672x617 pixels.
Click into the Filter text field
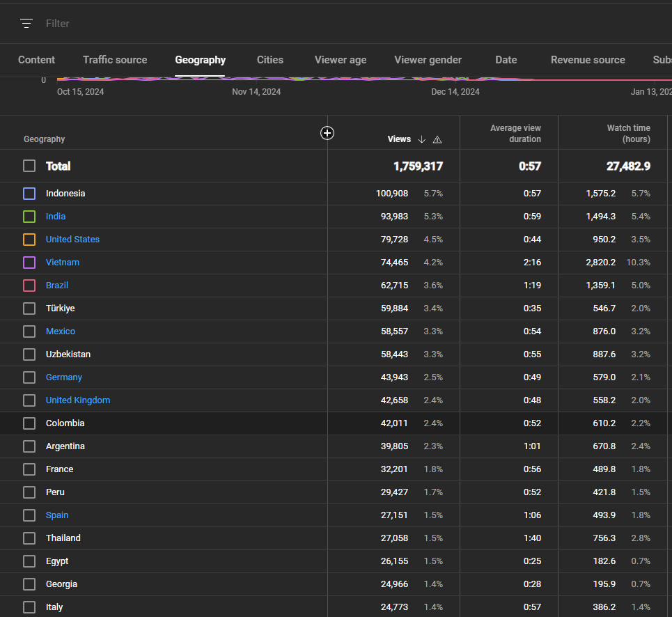[x=139, y=24]
